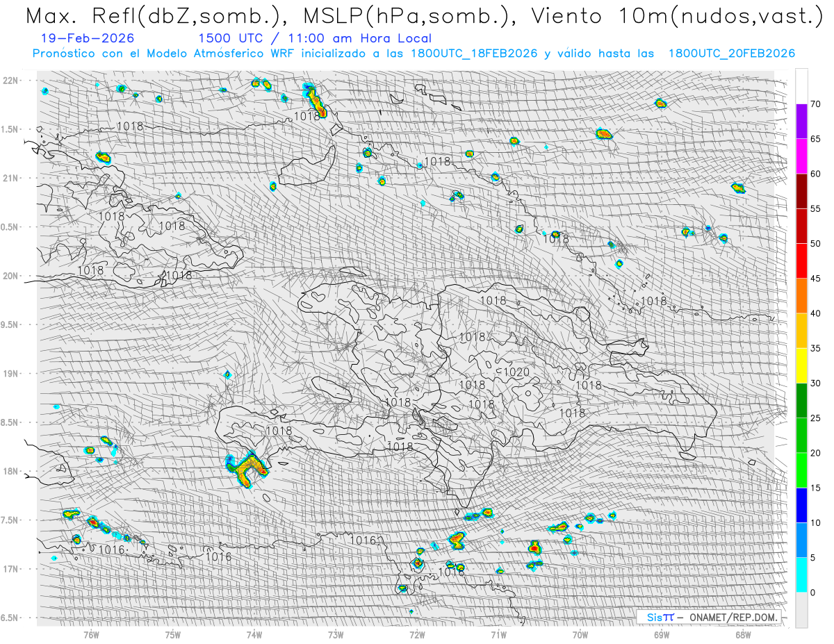The width and height of the screenshot is (834, 644).
Task: Click the date '19-Feb-2026'
Action: coord(88,39)
